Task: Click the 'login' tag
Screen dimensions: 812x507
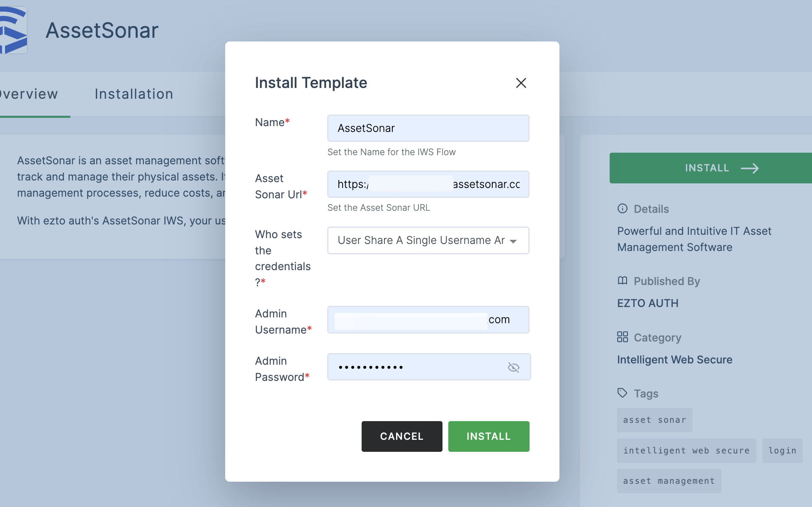Action: click(x=782, y=451)
